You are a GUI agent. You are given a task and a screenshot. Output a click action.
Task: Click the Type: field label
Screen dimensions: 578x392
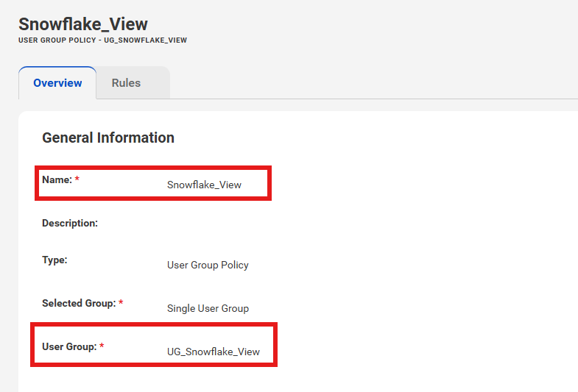click(54, 260)
